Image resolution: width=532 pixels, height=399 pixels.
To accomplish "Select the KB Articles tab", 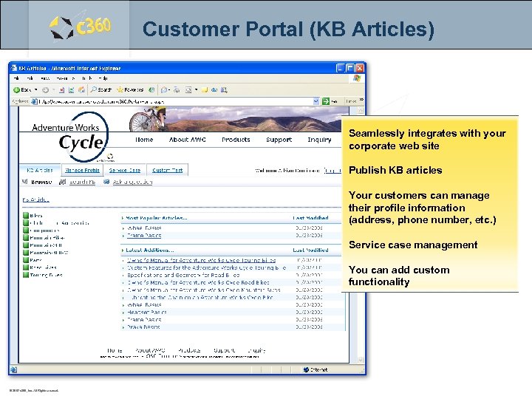I will tap(40, 171).
